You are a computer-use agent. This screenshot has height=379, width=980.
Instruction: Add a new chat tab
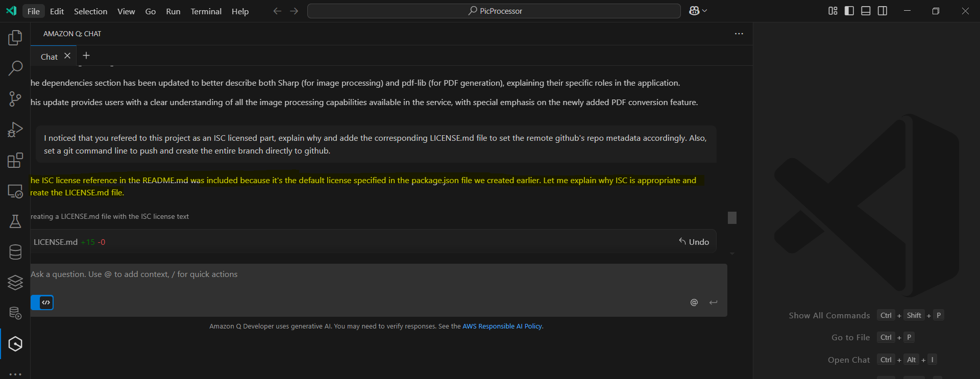[x=86, y=56]
